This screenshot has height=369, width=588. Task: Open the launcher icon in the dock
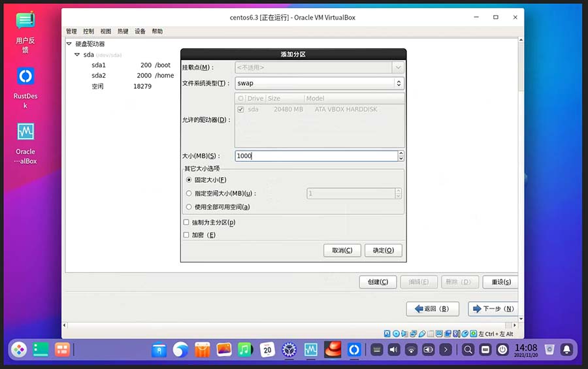point(19,350)
